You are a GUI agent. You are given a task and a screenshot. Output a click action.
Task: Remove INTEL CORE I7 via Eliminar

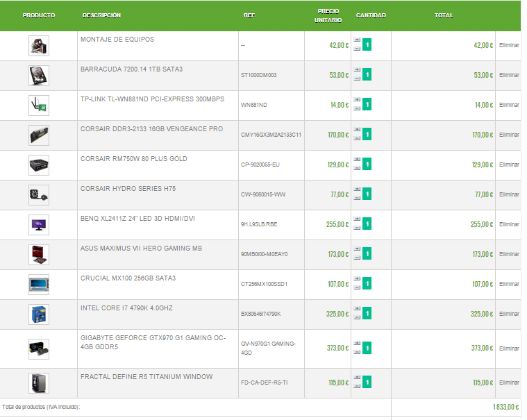(x=509, y=314)
